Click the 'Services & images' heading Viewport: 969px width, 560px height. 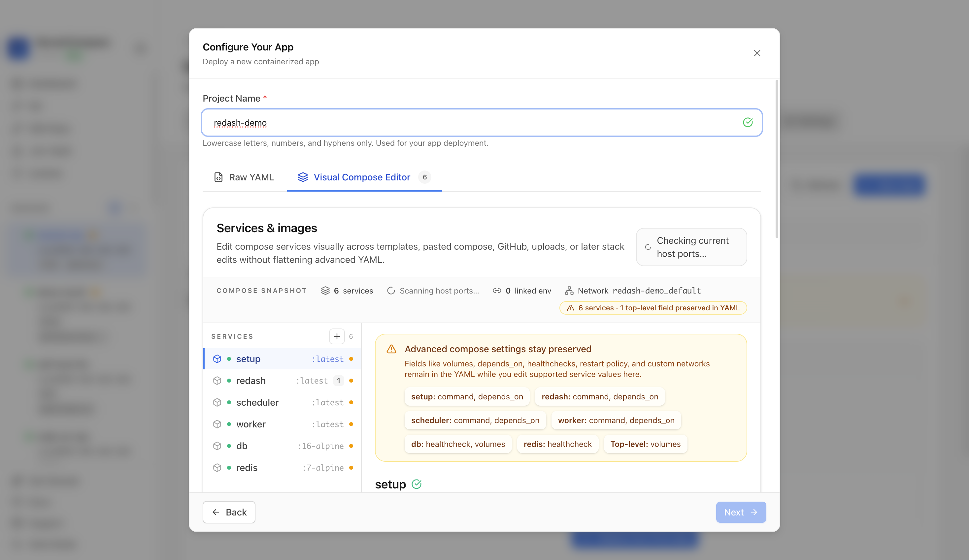click(266, 228)
